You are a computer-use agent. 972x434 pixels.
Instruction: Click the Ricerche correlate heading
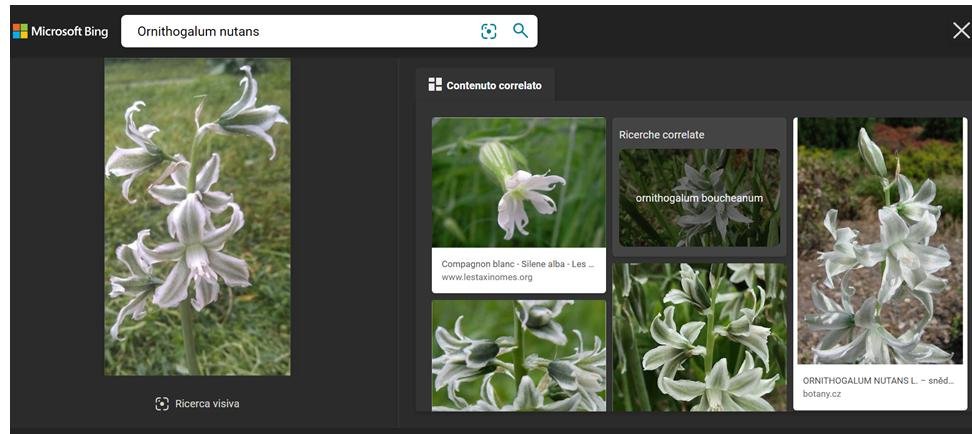tap(661, 135)
